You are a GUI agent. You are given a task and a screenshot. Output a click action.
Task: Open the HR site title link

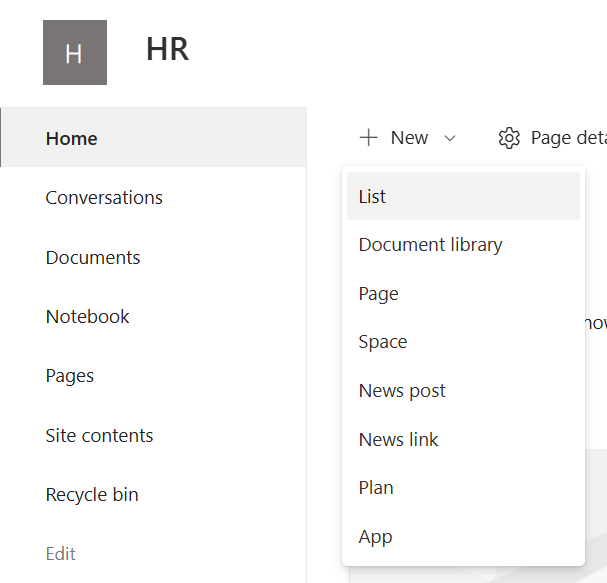(167, 49)
